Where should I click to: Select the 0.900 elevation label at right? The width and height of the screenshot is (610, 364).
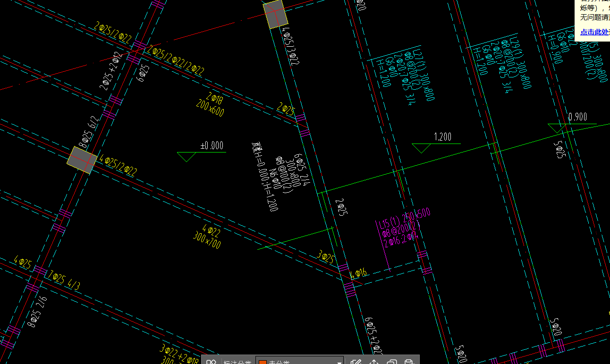click(x=578, y=117)
